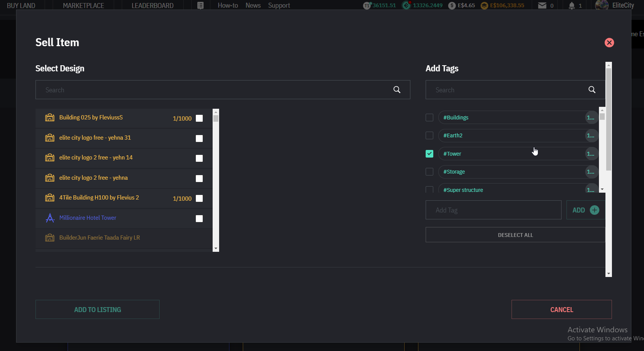Go to the LEADERBOARD page
Viewport: 644px width, 351px height.
[152, 5]
